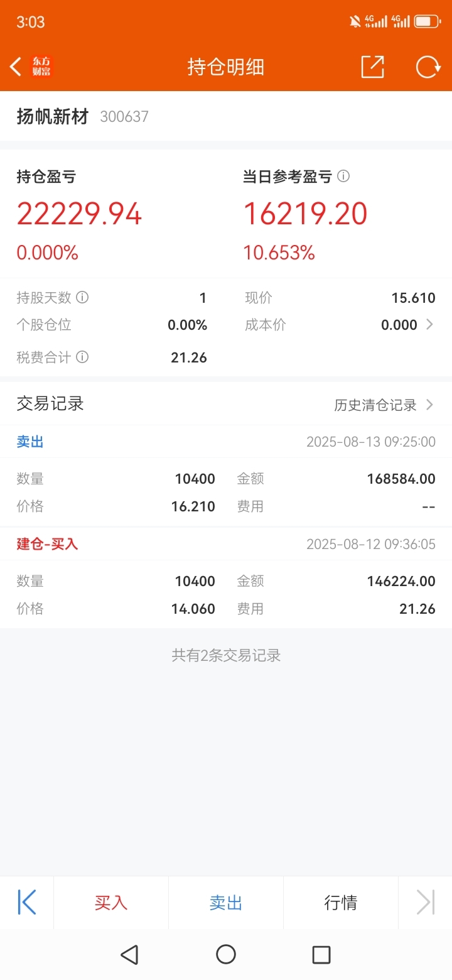
Task: Select the 买入 bottom tab
Action: 111,903
